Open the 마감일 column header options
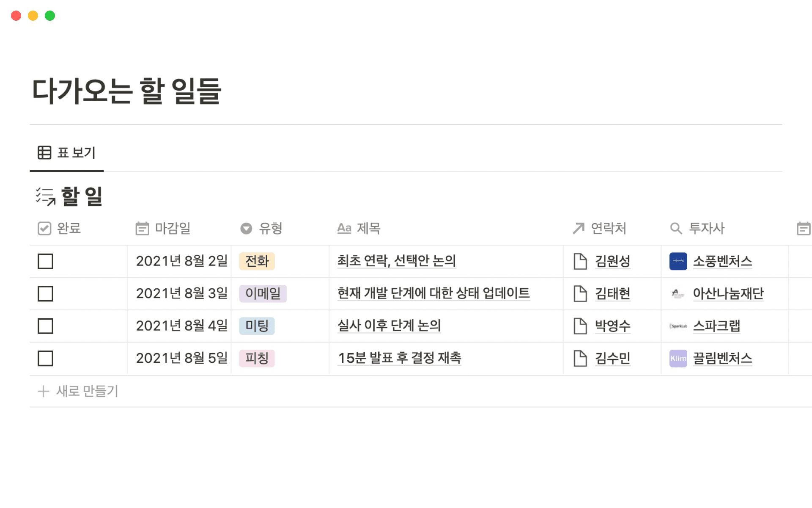This screenshot has height=508, width=812. pyautogui.click(x=163, y=229)
